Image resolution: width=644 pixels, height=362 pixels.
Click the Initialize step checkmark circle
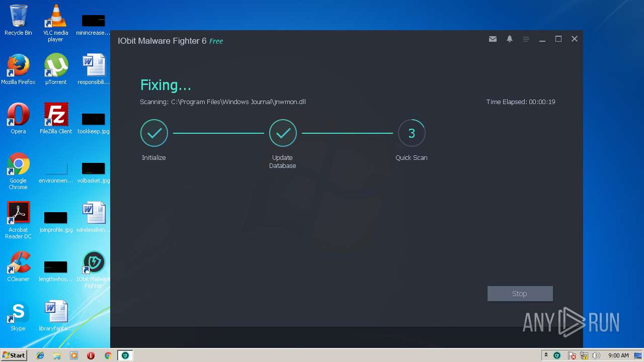154,133
